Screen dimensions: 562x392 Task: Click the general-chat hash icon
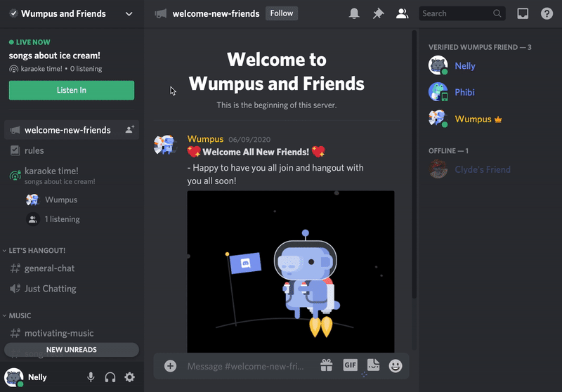(x=15, y=268)
